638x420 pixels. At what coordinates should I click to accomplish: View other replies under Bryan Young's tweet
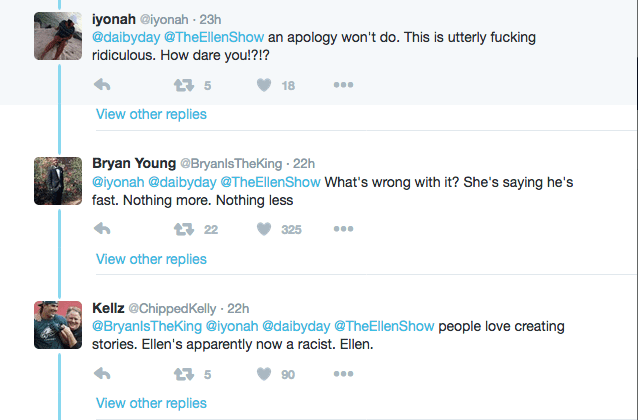(x=151, y=259)
